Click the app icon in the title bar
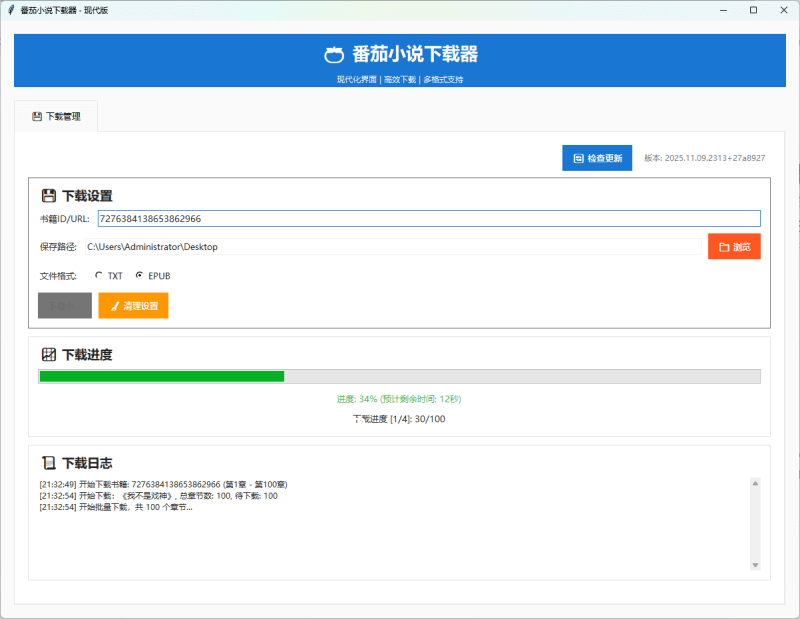This screenshot has width=800, height=619. pos(13,10)
